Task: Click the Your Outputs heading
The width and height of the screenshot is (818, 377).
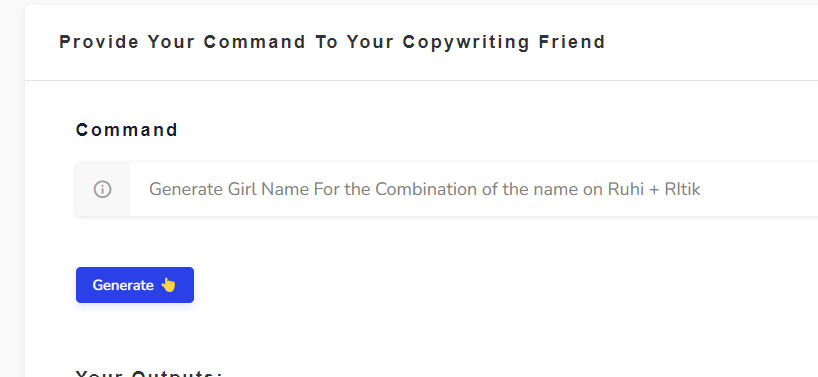Action: [149, 373]
